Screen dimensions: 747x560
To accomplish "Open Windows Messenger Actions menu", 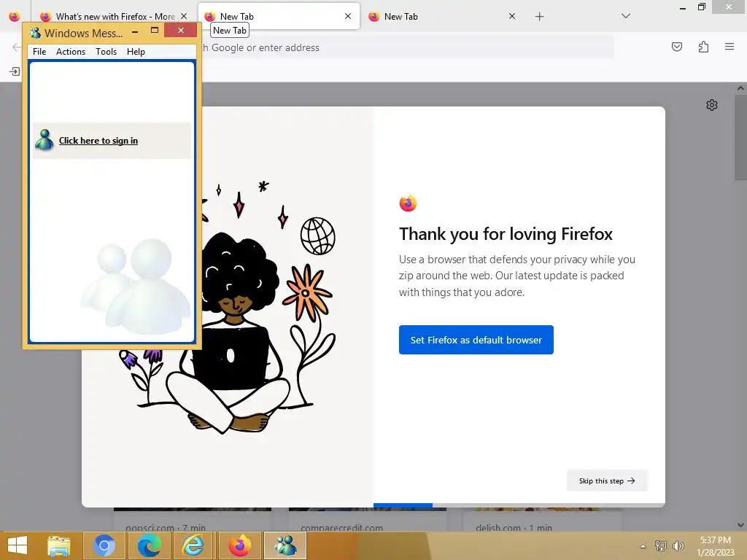I will 71,52.
